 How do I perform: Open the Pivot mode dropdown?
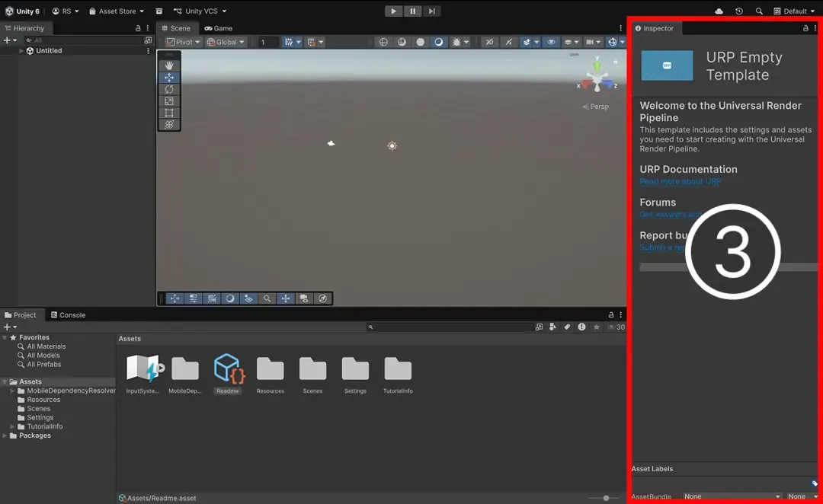184,42
